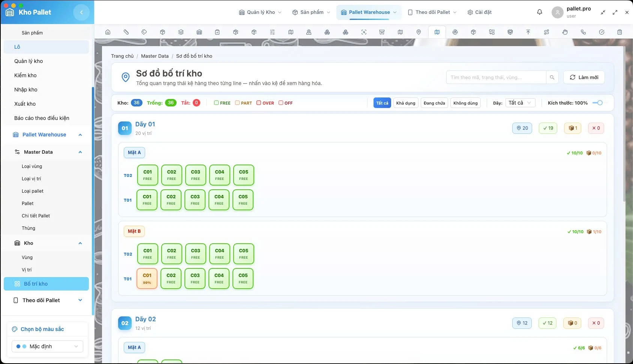Click the circled checkmark toolbar icon

[x=601, y=32]
